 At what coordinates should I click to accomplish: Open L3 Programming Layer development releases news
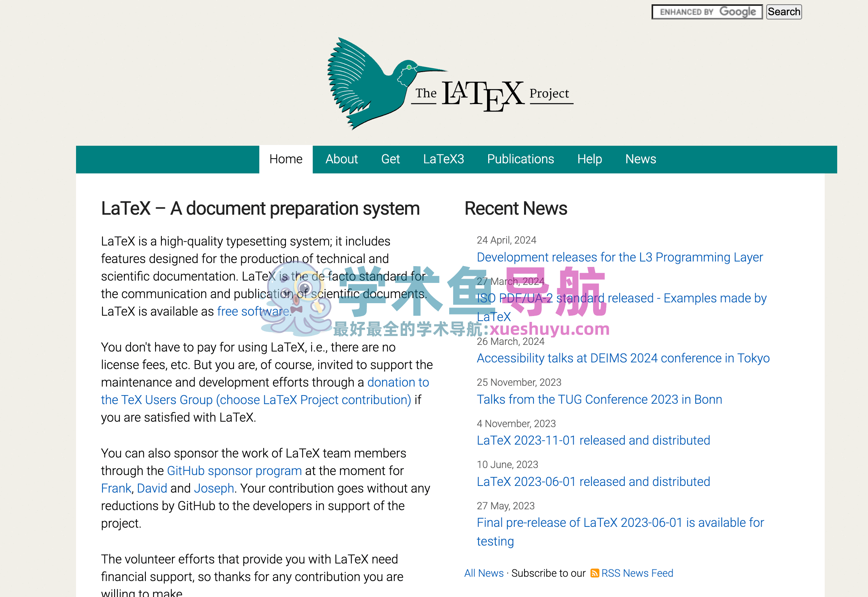click(619, 257)
